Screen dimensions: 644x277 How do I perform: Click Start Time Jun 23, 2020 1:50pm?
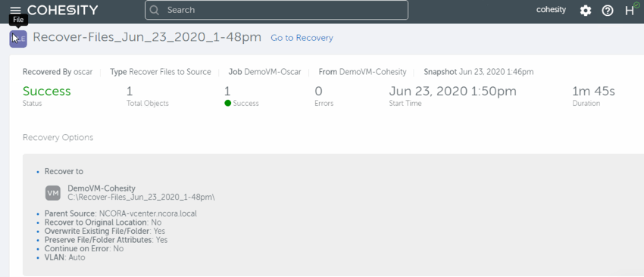coord(452,91)
